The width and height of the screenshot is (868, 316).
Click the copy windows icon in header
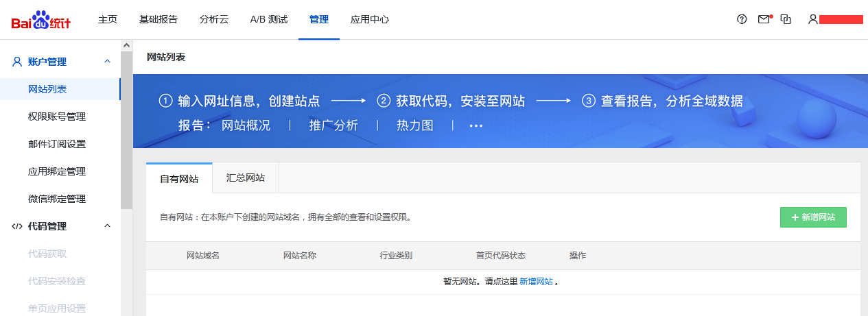click(786, 19)
